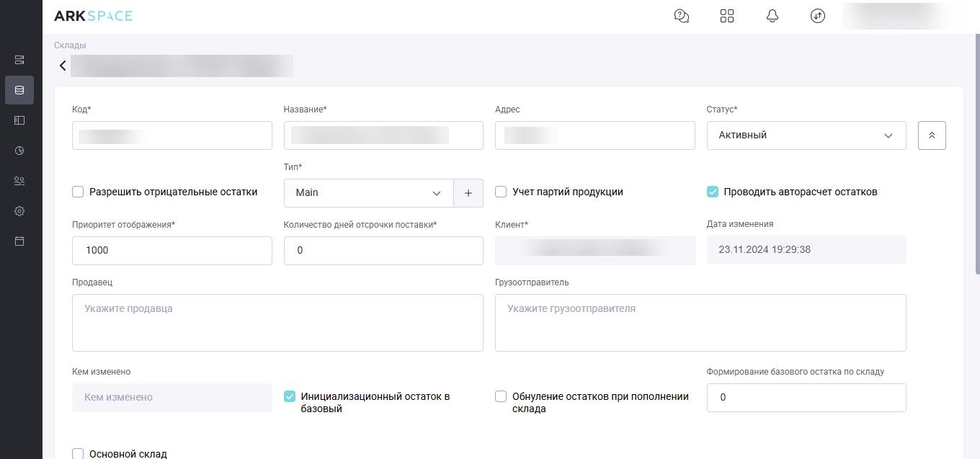This screenshot has width=980, height=459.
Task: Open the settings gear in sidebar
Action: [19, 211]
